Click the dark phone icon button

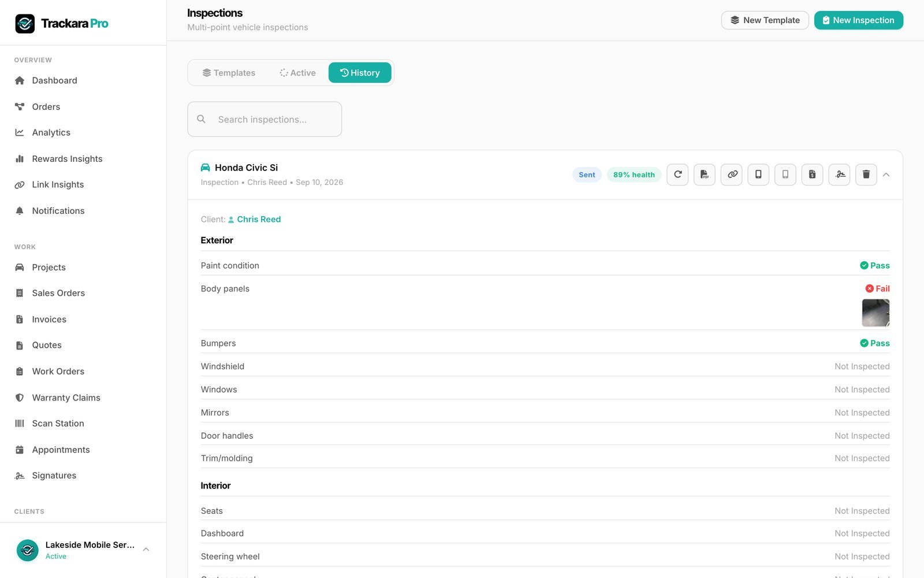coord(758,175)
